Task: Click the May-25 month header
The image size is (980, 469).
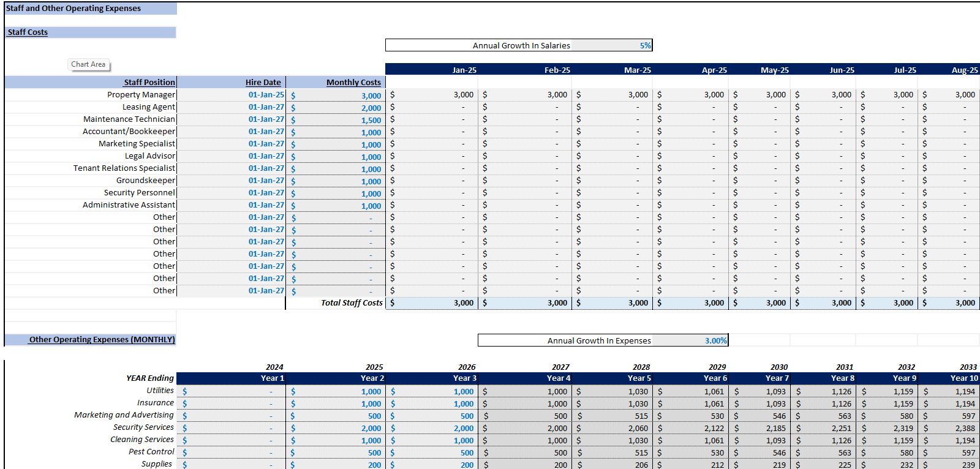Action: [x=775, y=70]
